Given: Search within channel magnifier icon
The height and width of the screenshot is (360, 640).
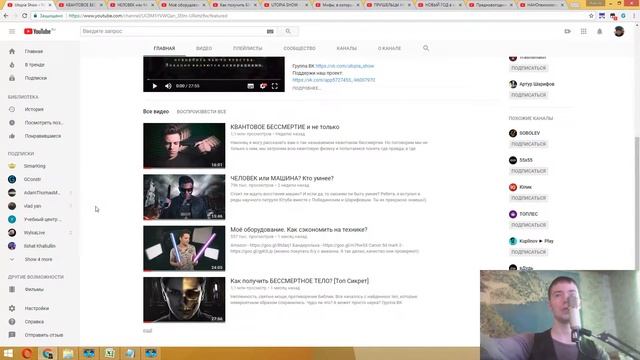Looking at the screenshot, I should [426, 48].
